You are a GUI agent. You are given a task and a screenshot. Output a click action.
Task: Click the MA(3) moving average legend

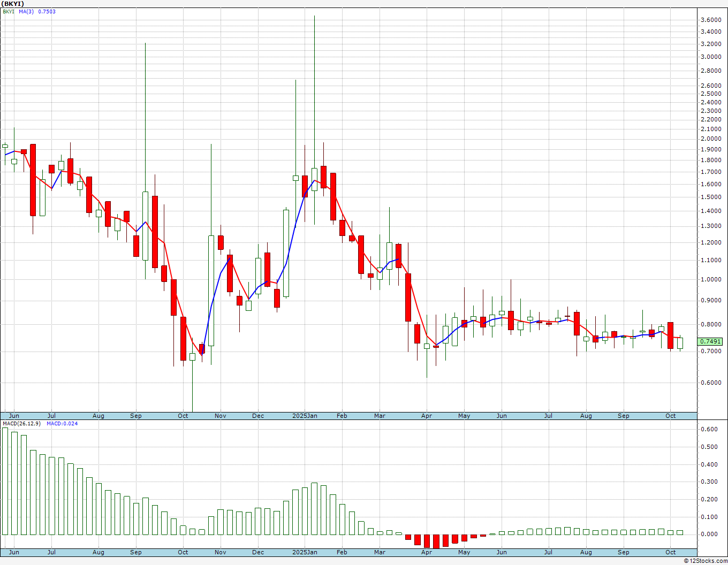pyautogui.click(x=26, y=11)
